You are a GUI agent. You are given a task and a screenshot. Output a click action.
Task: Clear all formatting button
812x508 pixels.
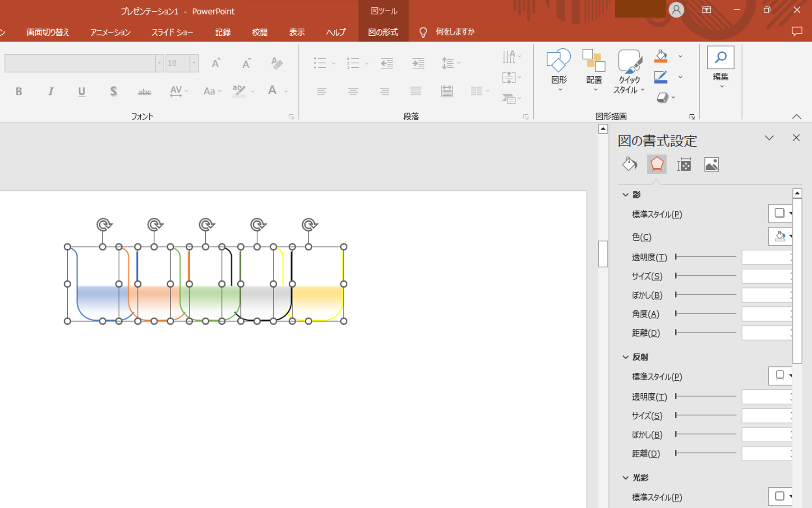[277, 63]
